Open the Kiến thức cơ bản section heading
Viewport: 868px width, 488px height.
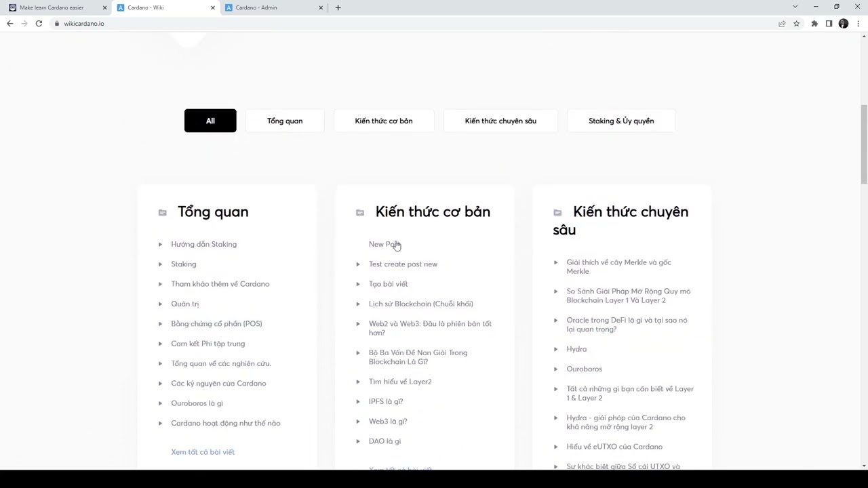click(x=433, y=211)
